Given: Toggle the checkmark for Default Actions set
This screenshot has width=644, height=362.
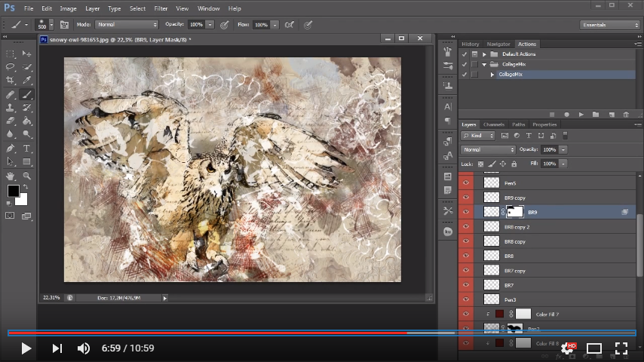Looking at the screenshot, I should tap(464, 54).
